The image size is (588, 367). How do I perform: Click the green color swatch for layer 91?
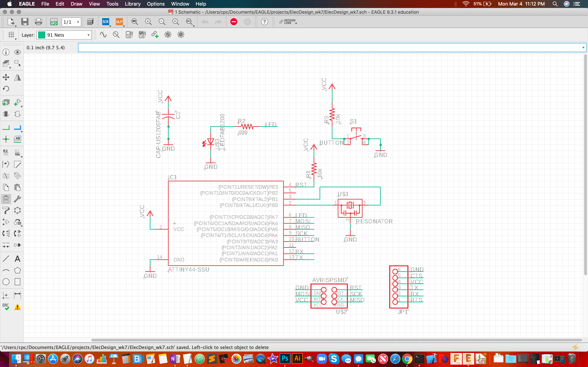41,35
